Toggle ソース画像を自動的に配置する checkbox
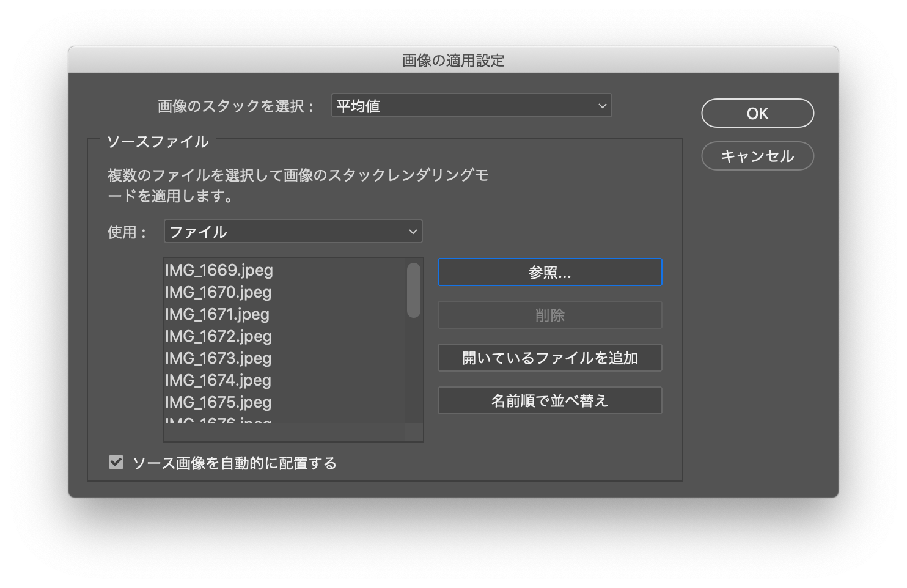The height and width of the screenshot is (588, 907). [x=116, y=463]
